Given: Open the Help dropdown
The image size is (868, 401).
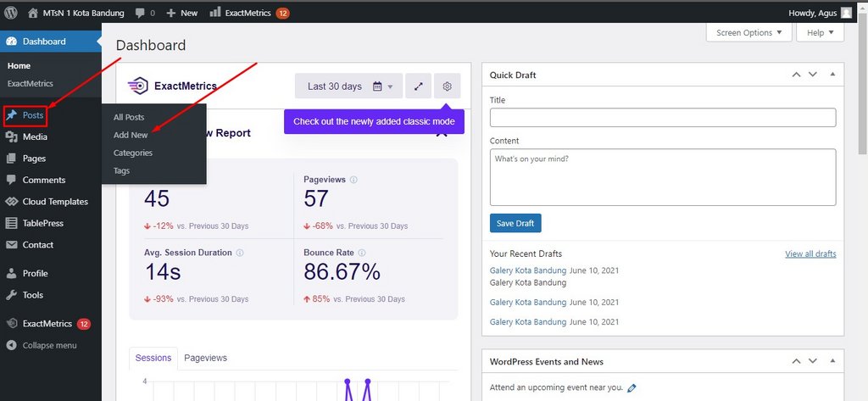Looking at the screenshot, I should [820, 33].
